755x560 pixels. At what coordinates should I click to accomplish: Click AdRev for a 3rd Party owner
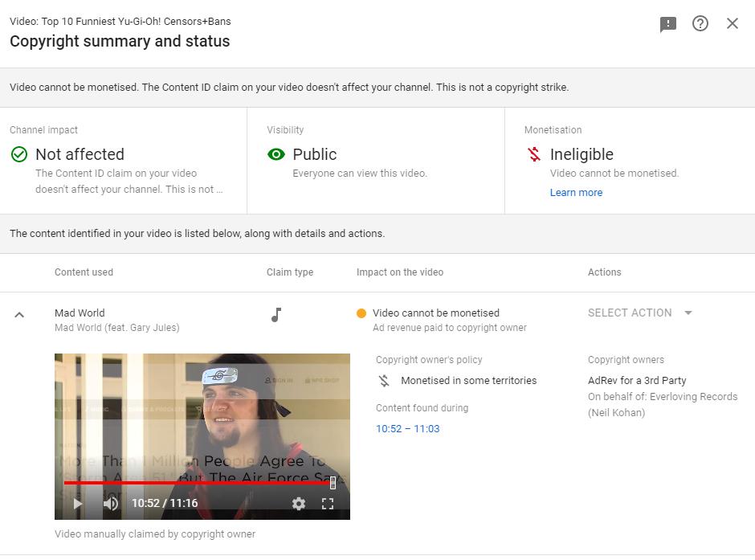[x=637, y=380]
